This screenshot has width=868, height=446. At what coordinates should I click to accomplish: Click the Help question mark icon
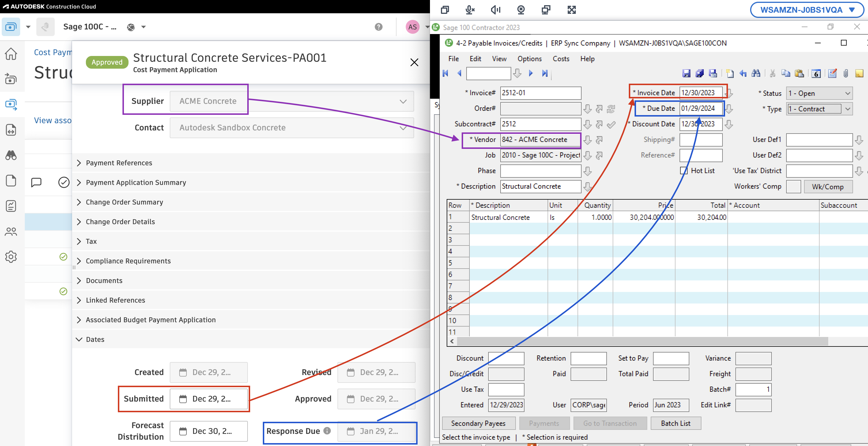[x=378, y=27]
